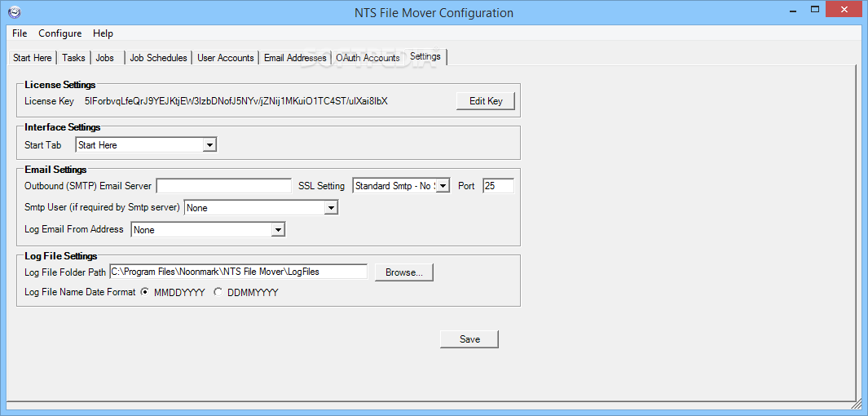Open the Configure menu
This screenshot has width=868, height=416.
59,33
